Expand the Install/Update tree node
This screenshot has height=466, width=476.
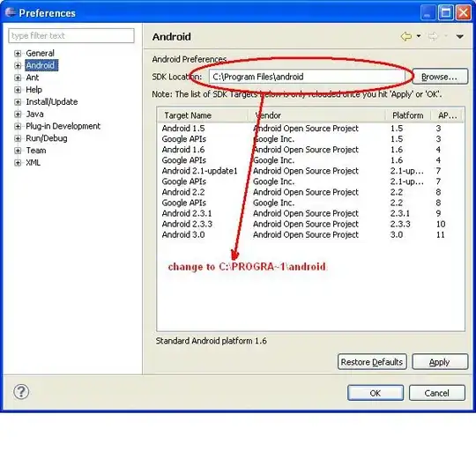(x=18, y=102)
